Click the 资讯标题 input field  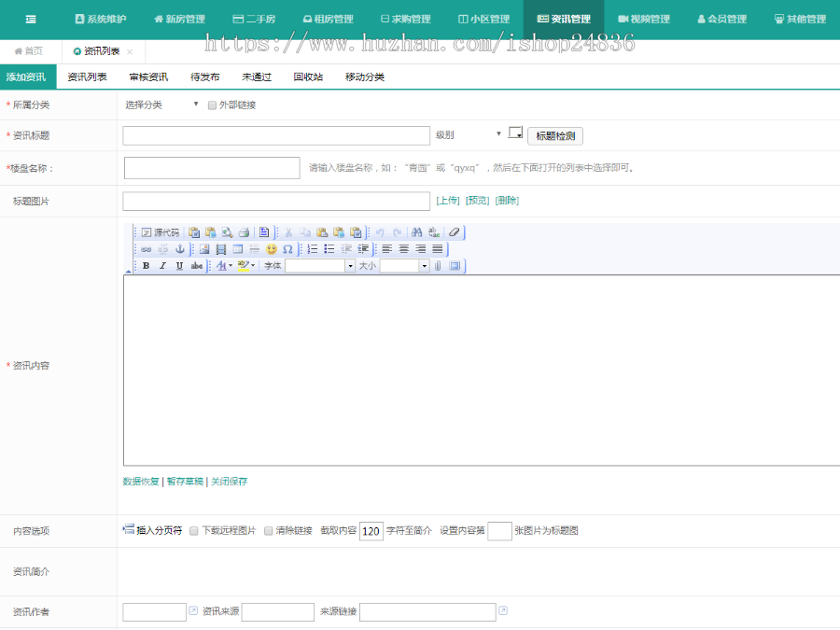[275, 135]
